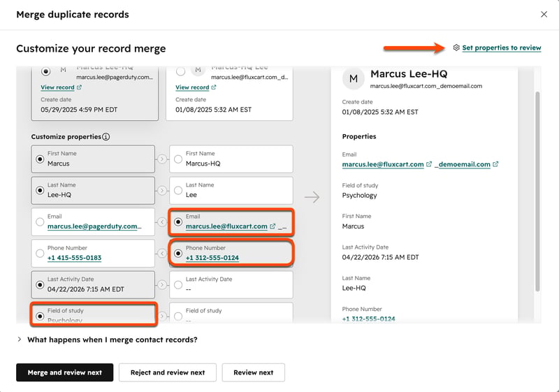Choose Last Name Lee radio button
The image size is (559, 392).
point(178,190)
